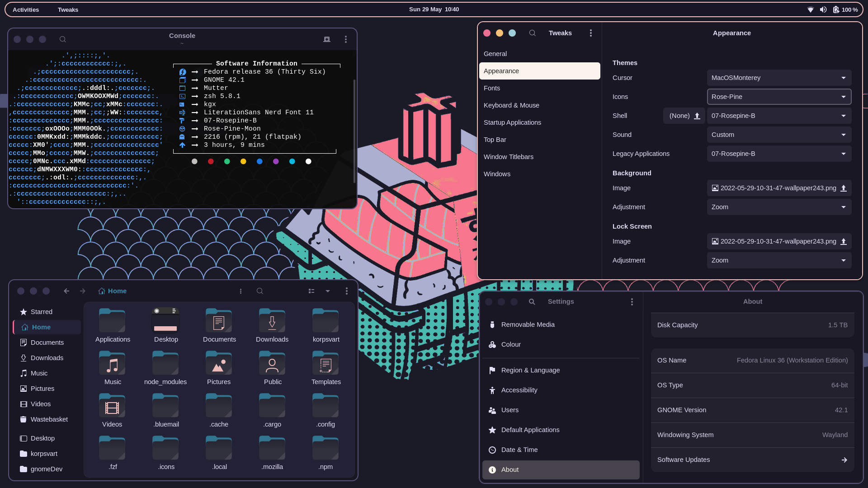Select Window Titlebars in Tweaks
This screenshot has height=488, width=868.
click(539, 157)
